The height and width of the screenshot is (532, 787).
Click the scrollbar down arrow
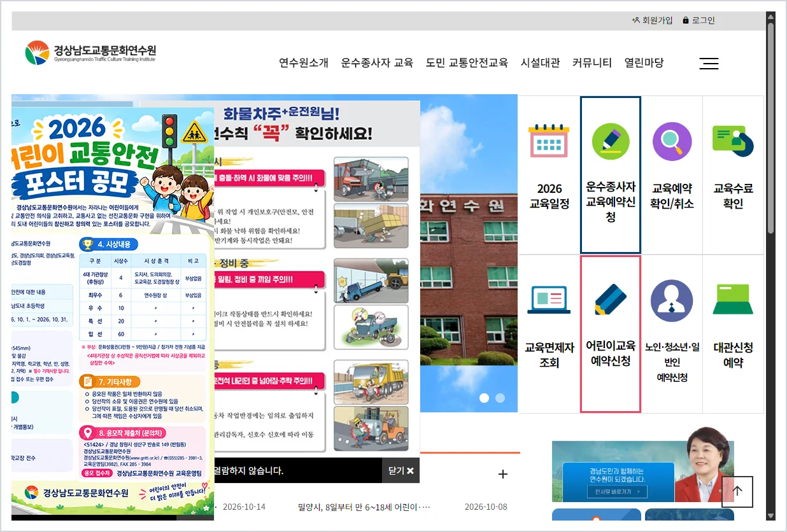pos(770,515)
